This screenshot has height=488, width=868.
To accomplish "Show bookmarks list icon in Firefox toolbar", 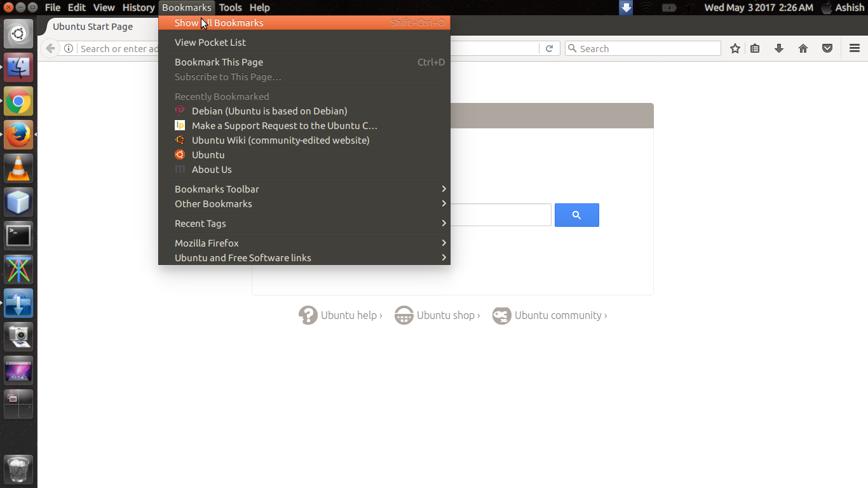I will pyautogui.click(x=755, y=48).
